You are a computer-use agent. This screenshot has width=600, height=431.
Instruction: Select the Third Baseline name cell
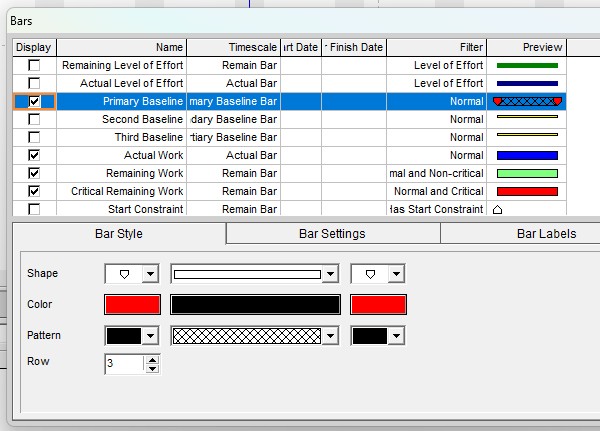point(121,137)
